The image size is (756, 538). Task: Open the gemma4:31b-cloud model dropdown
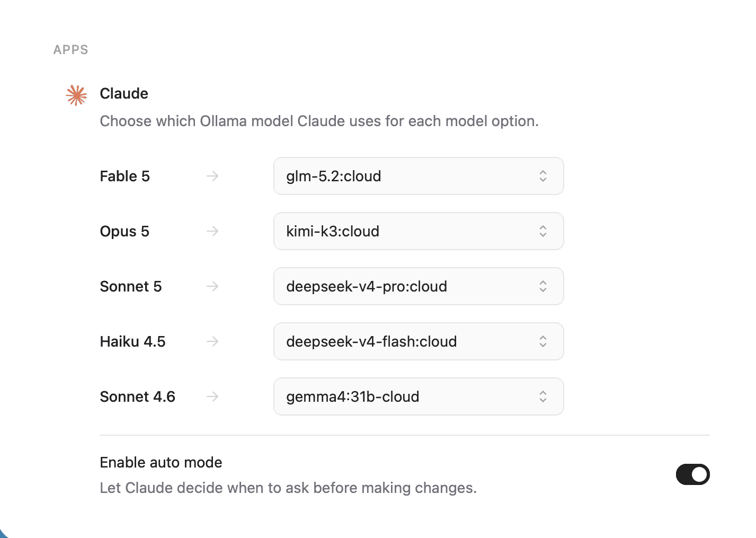(x=419, y=396)
